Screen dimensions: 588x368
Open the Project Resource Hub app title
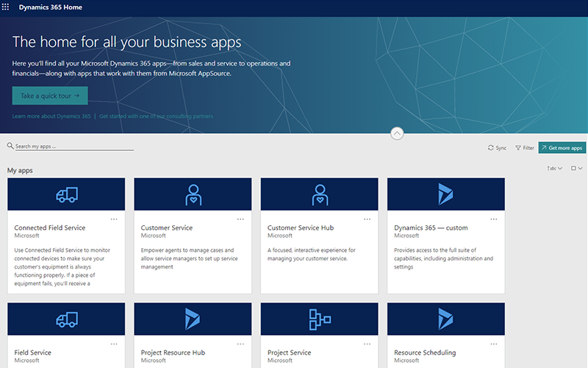(173, 353)
